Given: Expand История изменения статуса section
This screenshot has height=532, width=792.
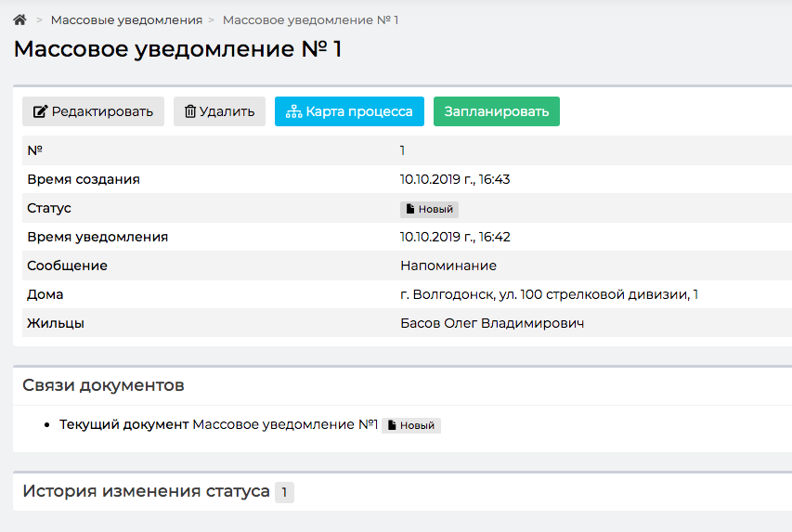Looking at the screenshot, I should coord(147,491).
